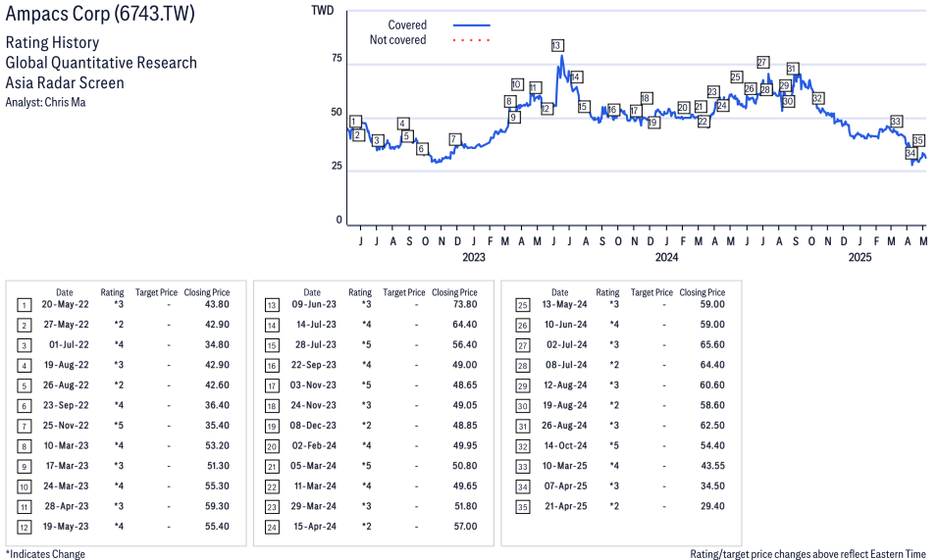Click the rating *5 for 14-Oct-24

pyautogui.click(x=614, y=446)
